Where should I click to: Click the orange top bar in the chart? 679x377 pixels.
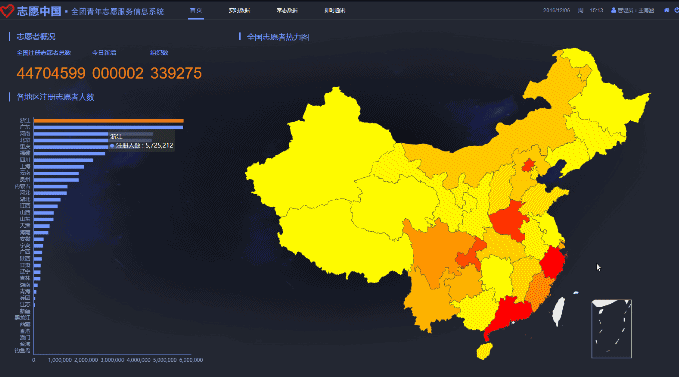[x=109, y=121]
